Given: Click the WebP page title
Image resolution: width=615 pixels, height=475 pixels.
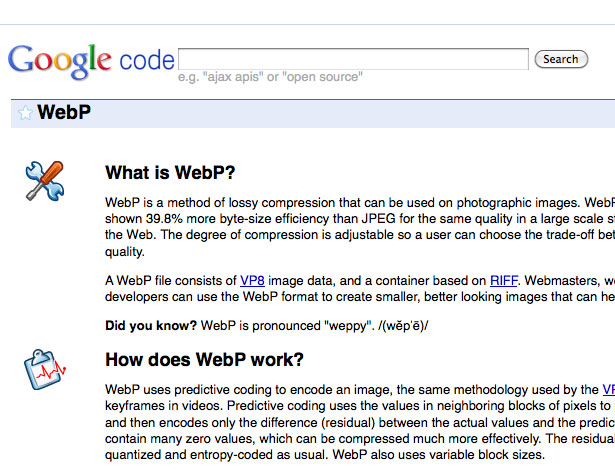Looking at the screenshot, I should (64, 112).
